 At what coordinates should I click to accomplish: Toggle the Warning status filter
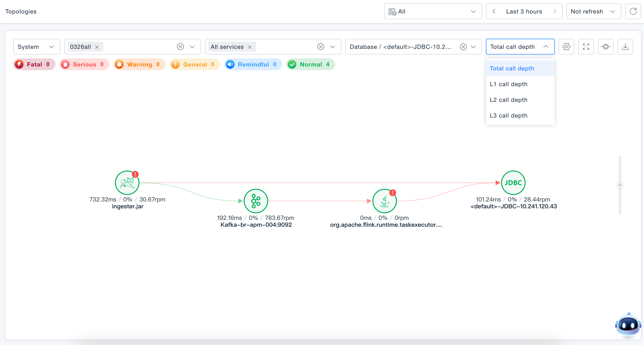coord(139,65)
